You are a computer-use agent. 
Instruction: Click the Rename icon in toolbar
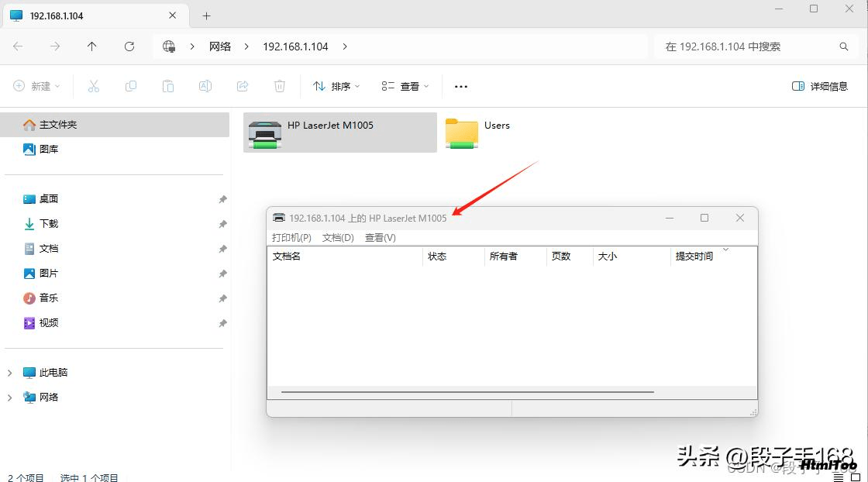point(205,86)
